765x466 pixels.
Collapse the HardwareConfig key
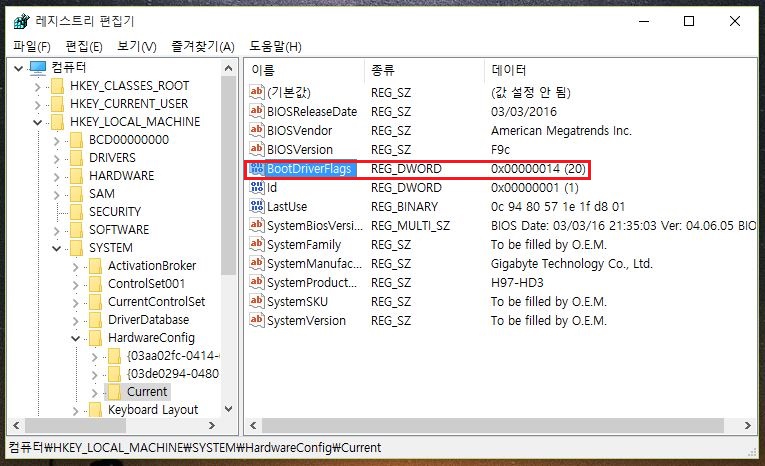(76, 339)
